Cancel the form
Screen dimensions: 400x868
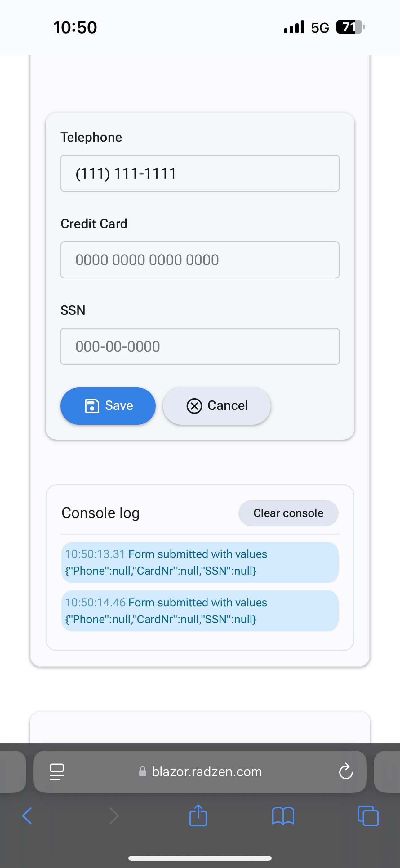pyautogui.click(x=217, y=406)
